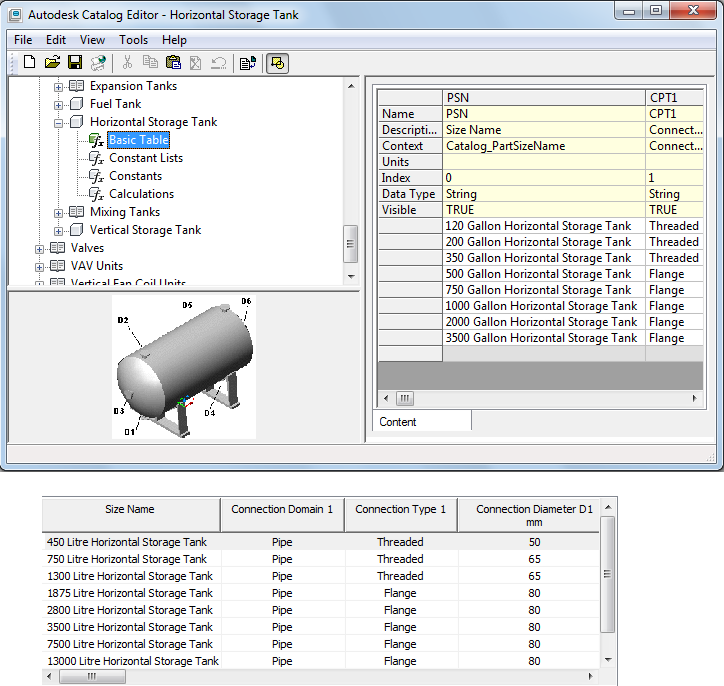Expand the Valves node
Screen dimensions: 724x686
39,249
